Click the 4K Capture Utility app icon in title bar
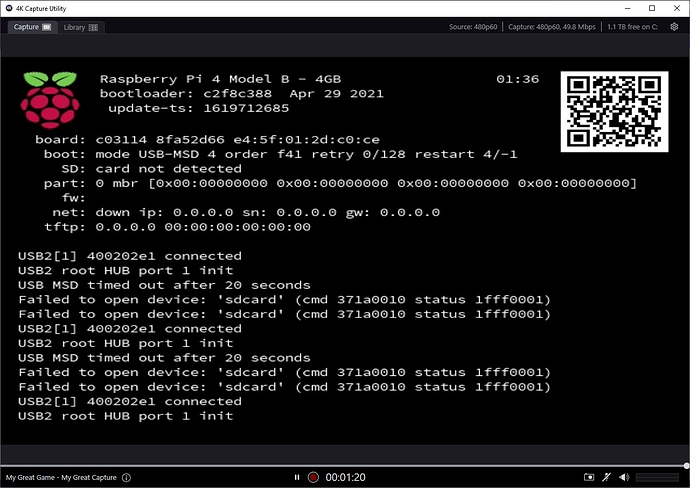This screenshot has width=690, height=488. 8,8
